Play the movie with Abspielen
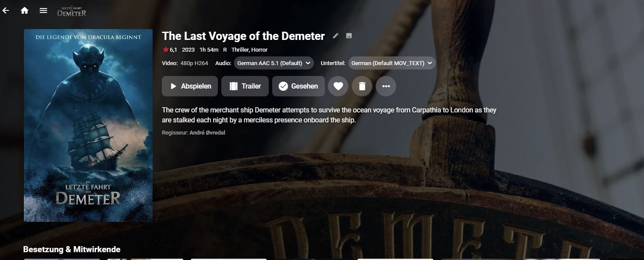The width and height of the screenshot is (644, 260). [190, 86]
